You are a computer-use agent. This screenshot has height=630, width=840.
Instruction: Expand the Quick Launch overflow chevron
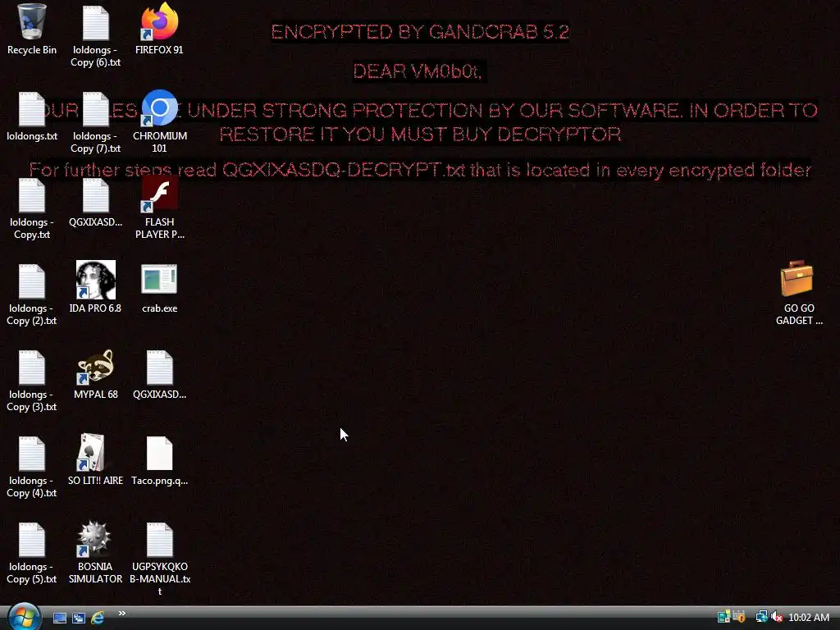click(x=122, y=614)
